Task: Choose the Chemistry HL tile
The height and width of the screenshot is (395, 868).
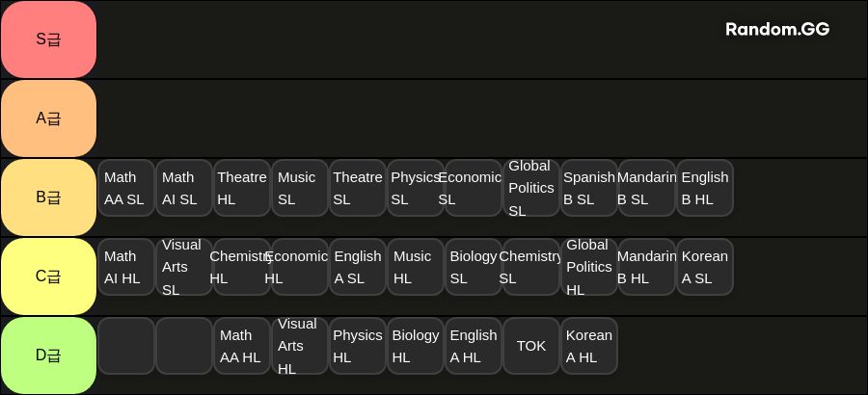Action: (x=242, y=267)
